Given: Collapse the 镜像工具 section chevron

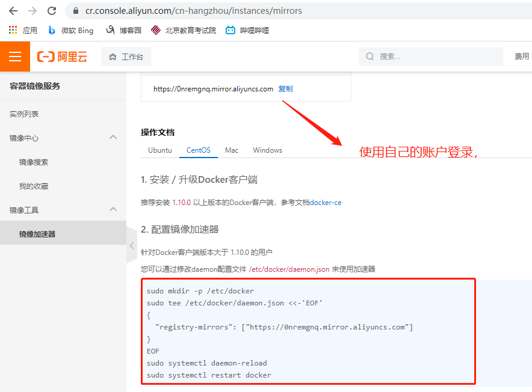Looking at the screenshot, I should [113, 209].
